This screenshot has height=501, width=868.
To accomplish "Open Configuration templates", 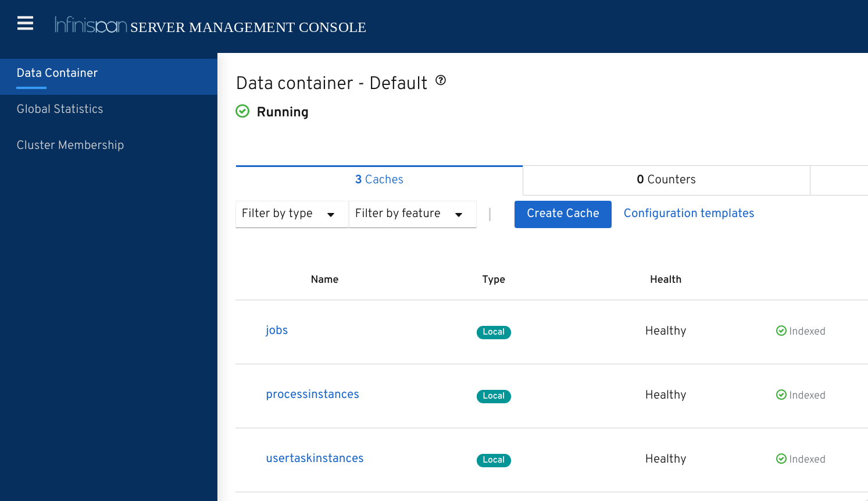I will pos(688,214).
